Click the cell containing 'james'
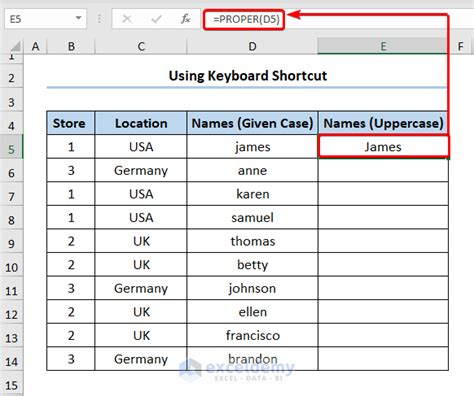The width and height of the screenshot is (474, 396). 252,147
